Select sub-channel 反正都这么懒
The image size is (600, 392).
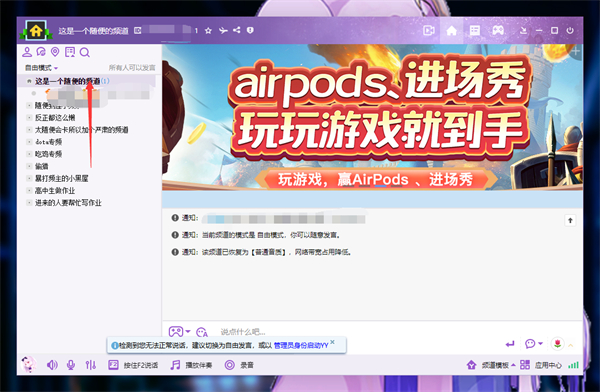55,118
